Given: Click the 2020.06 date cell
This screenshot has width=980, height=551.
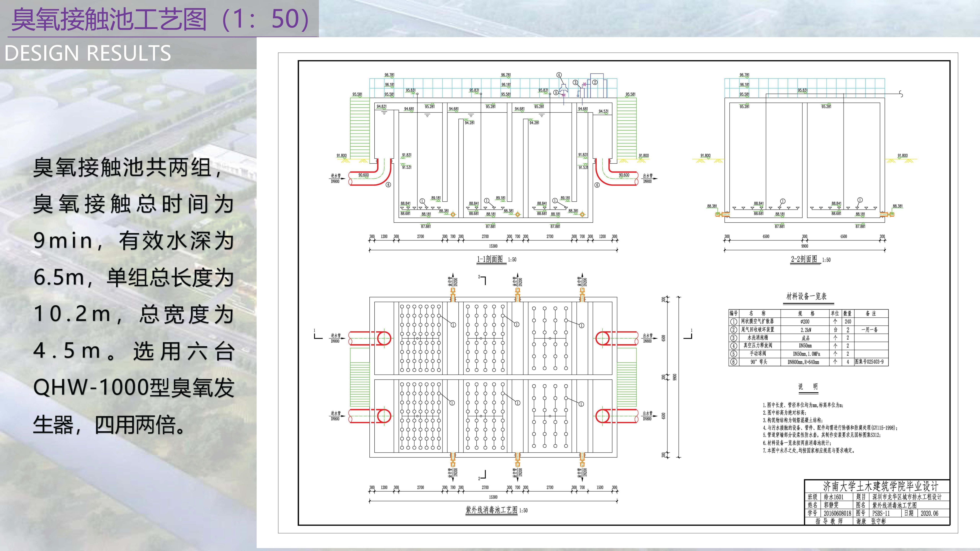Looking at the screenshot, I should point(929,513).
